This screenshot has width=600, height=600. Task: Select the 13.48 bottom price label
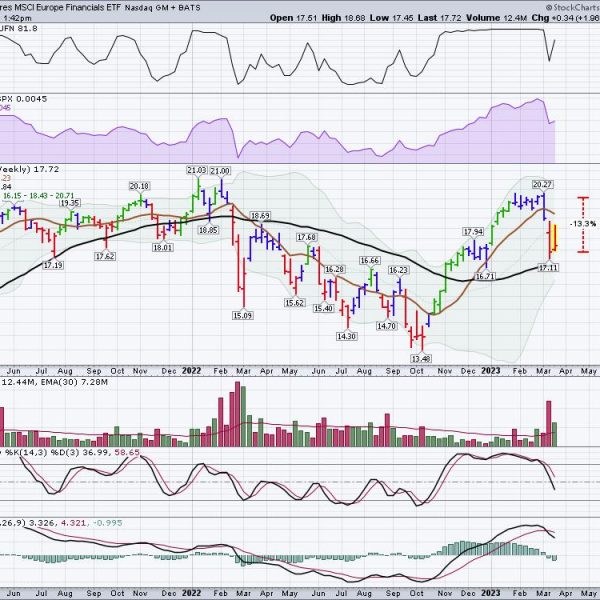pyautogui.click(x=421, y=359)
